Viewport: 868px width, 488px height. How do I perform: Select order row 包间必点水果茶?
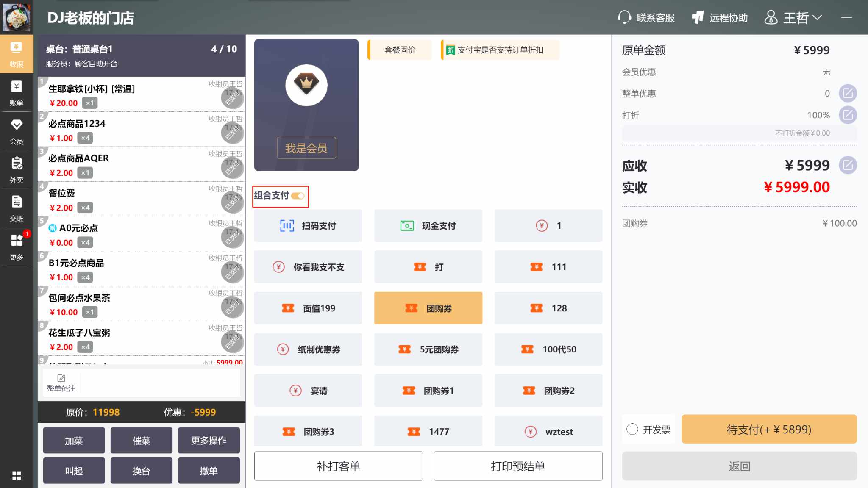141,304
